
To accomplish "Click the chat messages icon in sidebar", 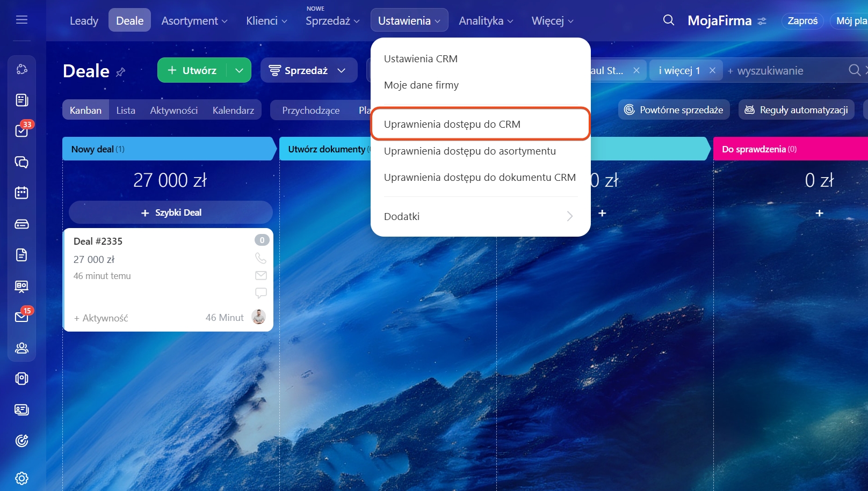I will (21, 162).
